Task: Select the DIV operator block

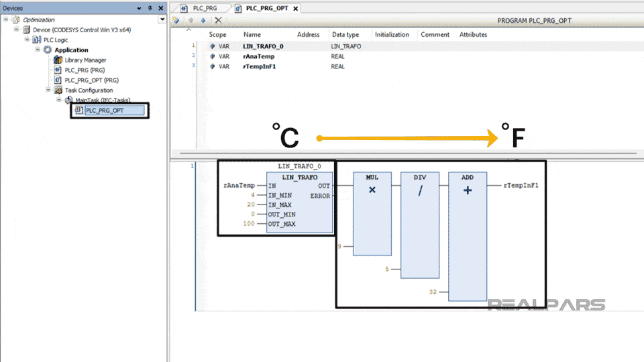Action: [420, 225]
